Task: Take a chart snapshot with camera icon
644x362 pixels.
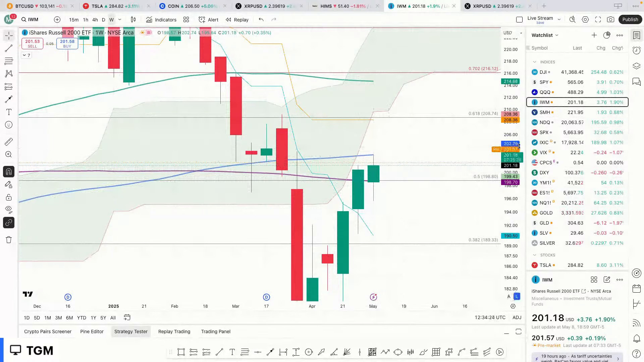Action: (x=610, y=19)
